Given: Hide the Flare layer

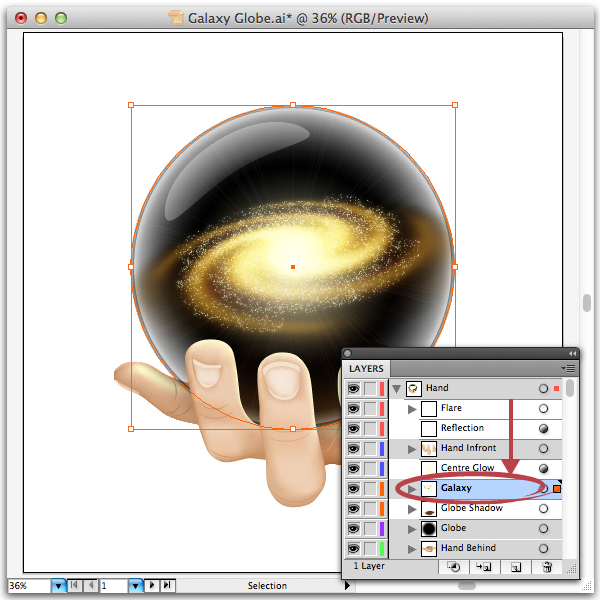Looking at the screenshot, I should (354, 409).
